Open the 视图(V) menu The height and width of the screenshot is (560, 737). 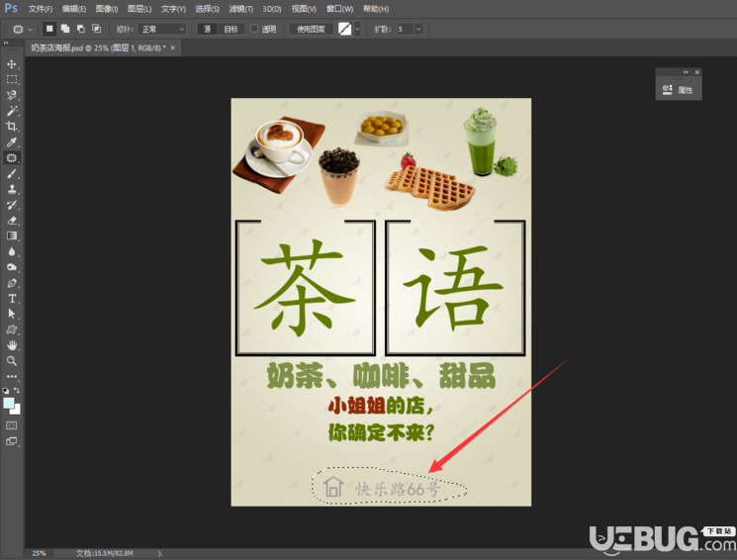pos(304,9)
